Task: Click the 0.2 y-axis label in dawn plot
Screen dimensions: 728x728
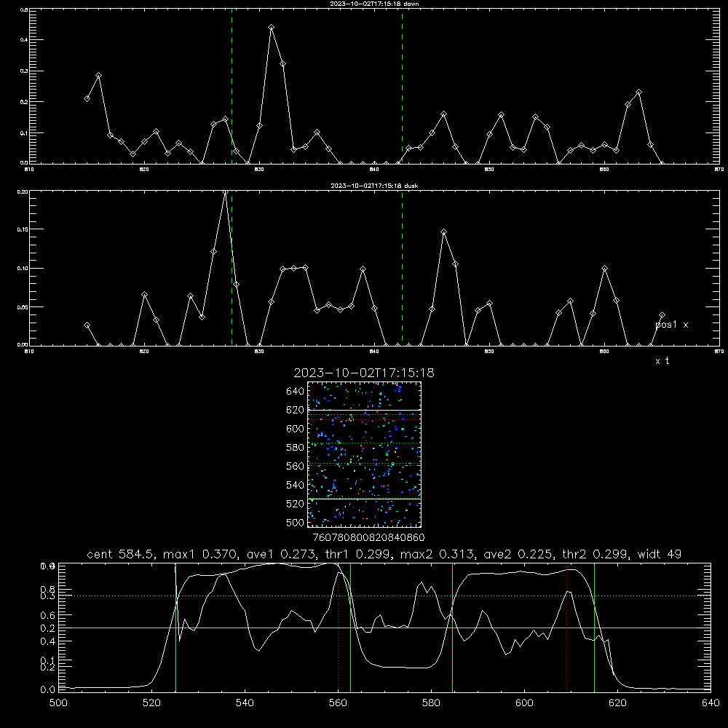Action: (24, 102)
